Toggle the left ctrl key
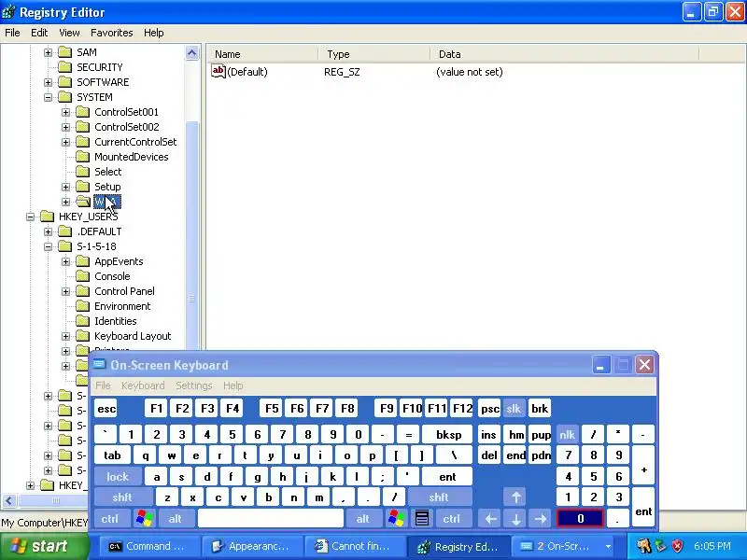This screenshot has height=560, width=747. tap(110, 519)
